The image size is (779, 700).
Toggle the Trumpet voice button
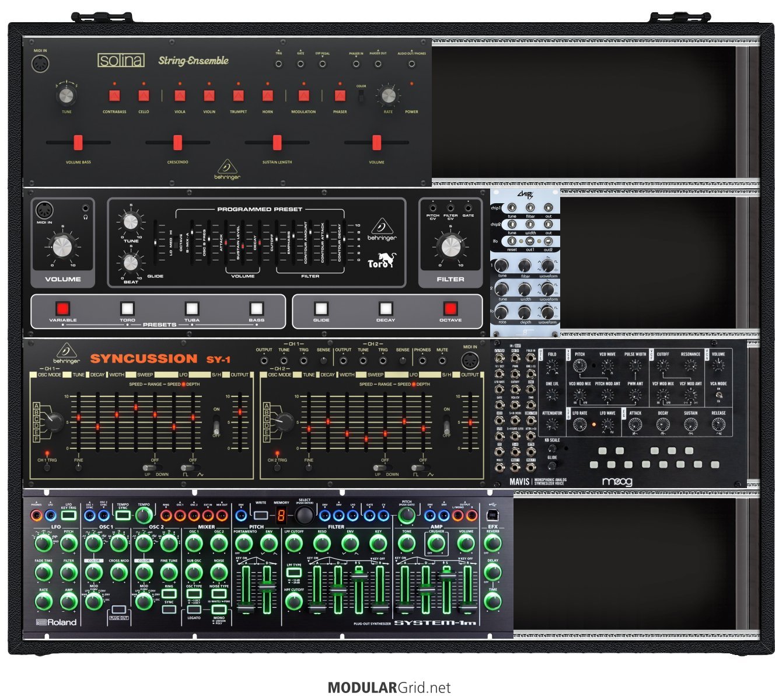[x=238, y=96]
